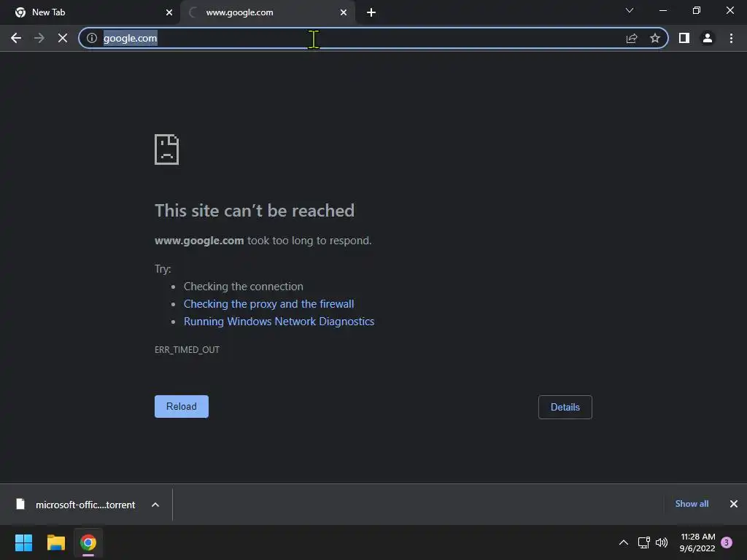This screenshot has height=560, width=747.
Task: Click the Chrome taskbar icon
Action: [x=88, y=542]
